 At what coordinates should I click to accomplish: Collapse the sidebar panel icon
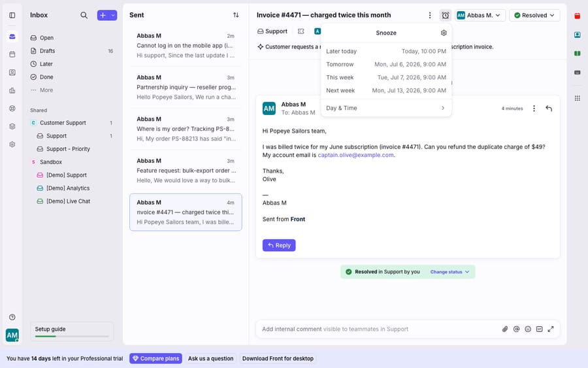(x=12, y=15)
